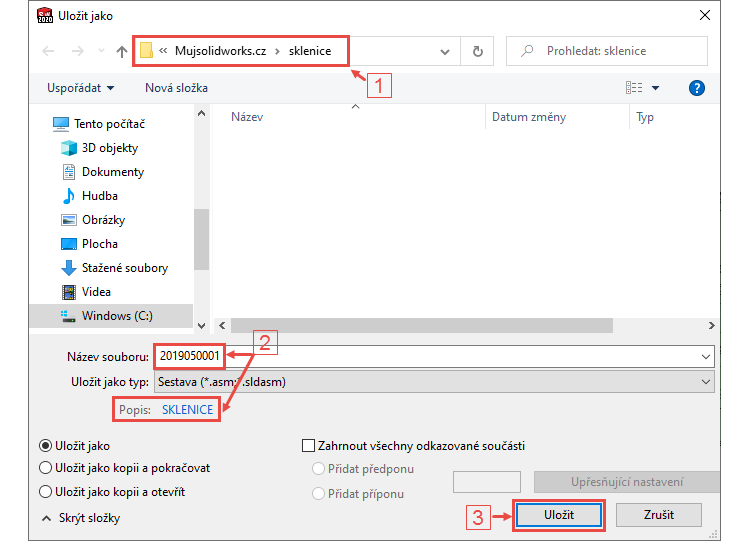Click Mujsolidworks.cz in the path
The width and height of the screenshot is (750, 541).
[x=221, y=51]
